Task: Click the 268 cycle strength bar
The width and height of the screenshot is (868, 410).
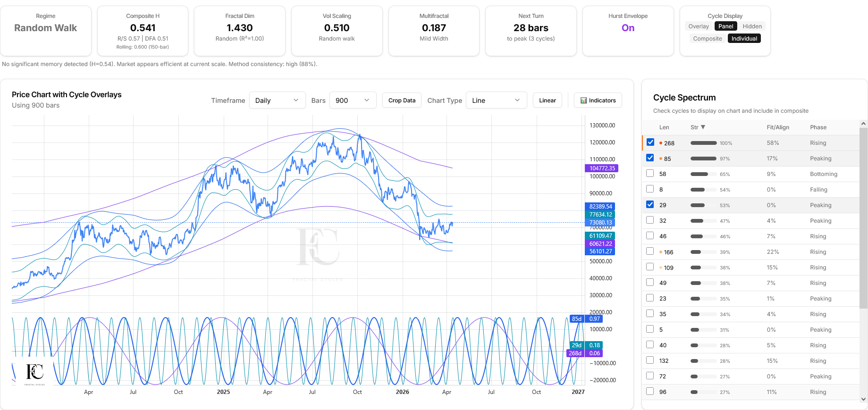Action: 704,143
